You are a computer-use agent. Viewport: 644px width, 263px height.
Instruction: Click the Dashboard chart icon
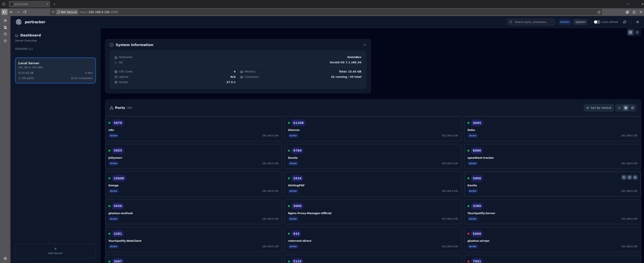[17, 35]
